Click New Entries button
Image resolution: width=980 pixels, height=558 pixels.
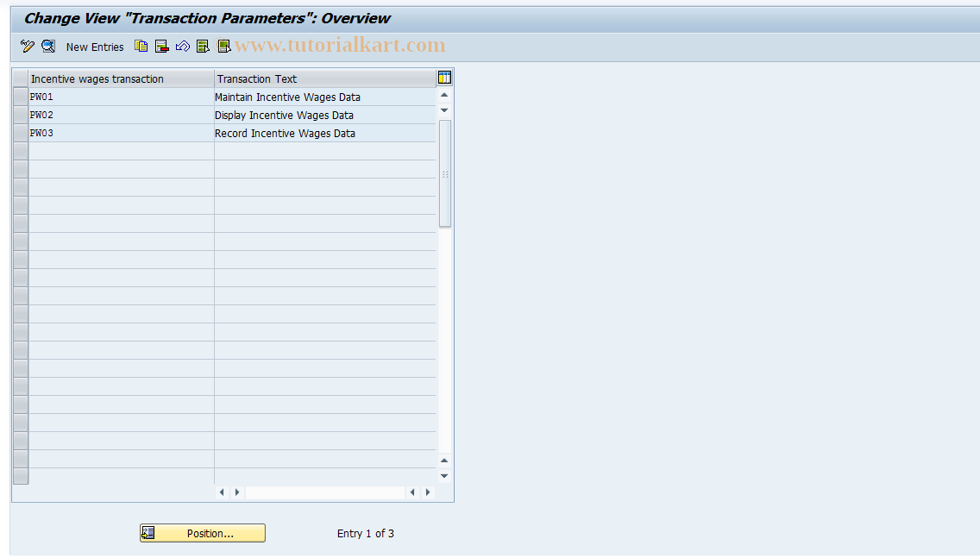(x=95, y=47)
